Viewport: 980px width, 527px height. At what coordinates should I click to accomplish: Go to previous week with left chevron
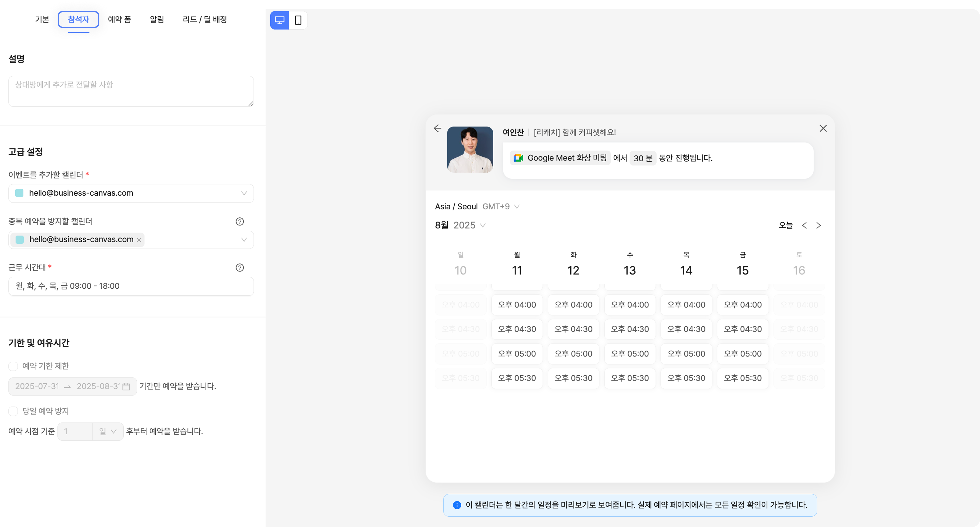tap(804, 225)
